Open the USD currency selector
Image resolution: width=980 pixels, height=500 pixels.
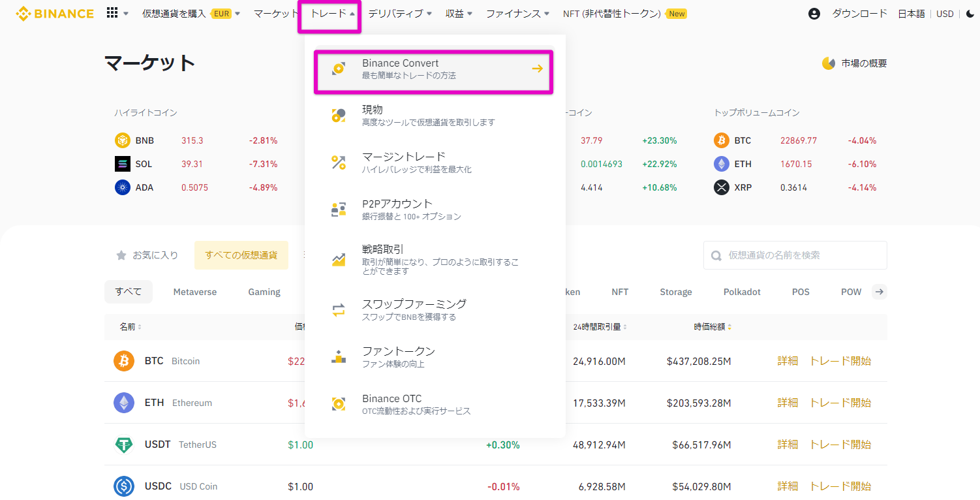point(945,14)
